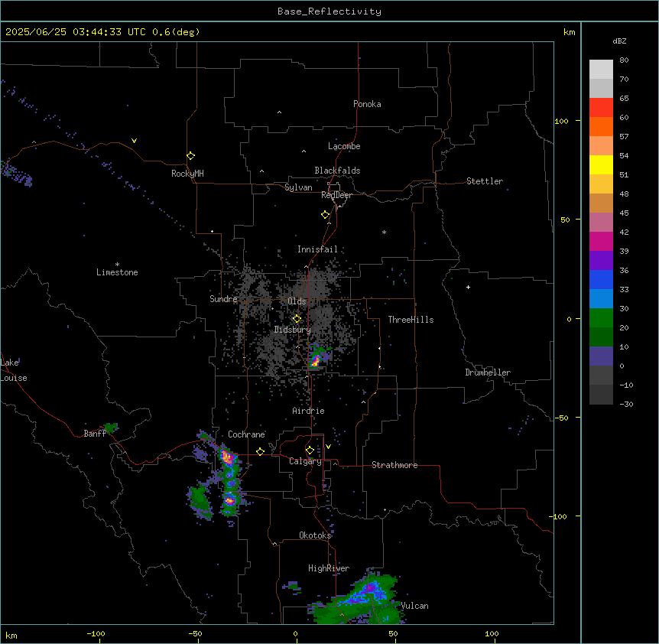The image size is (659, 644).
Task: Click the RockyMH label
Action: 187,174
